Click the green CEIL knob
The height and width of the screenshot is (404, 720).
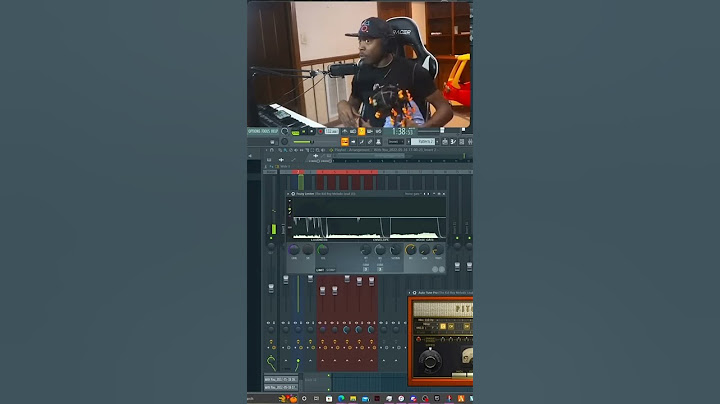click(x=323, y=250)
